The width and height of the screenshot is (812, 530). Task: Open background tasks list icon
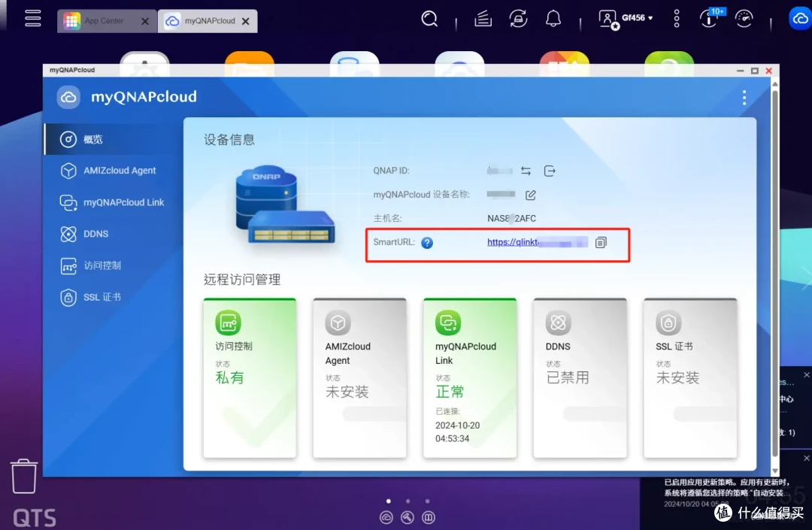tap(483, 19)
